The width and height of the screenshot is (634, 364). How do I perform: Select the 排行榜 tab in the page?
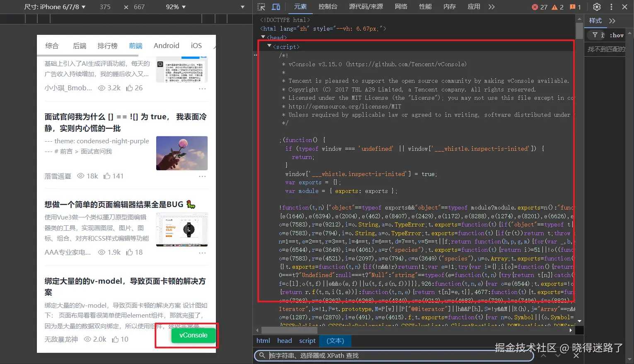[108, 46]
